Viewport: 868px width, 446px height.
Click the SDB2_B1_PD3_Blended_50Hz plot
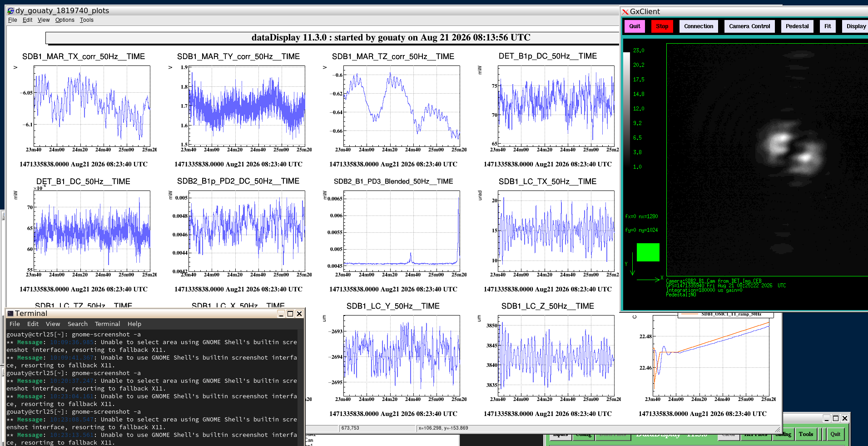pos(402,231)
